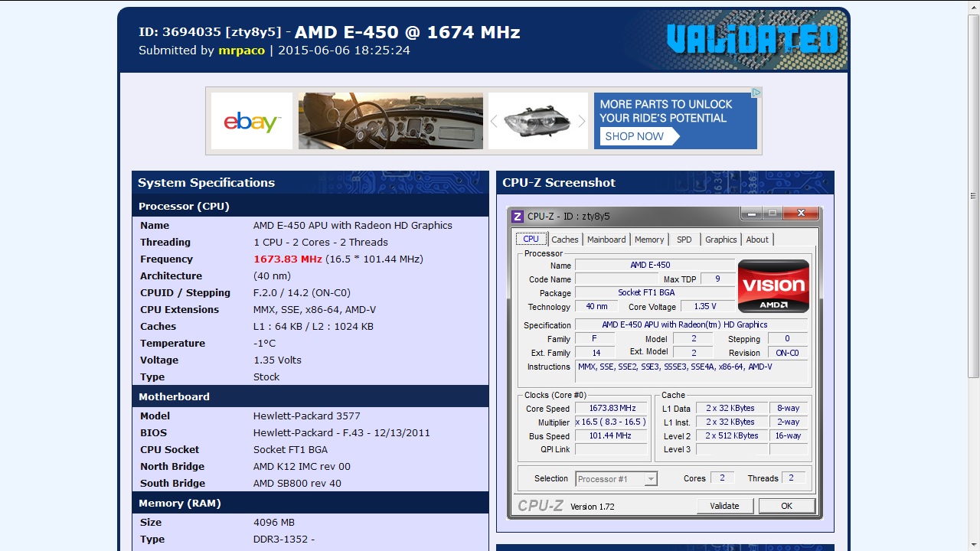Click the vertical page scrollbar thumb
This screenshot has height=551, width=980.
[x=973, y=195]
